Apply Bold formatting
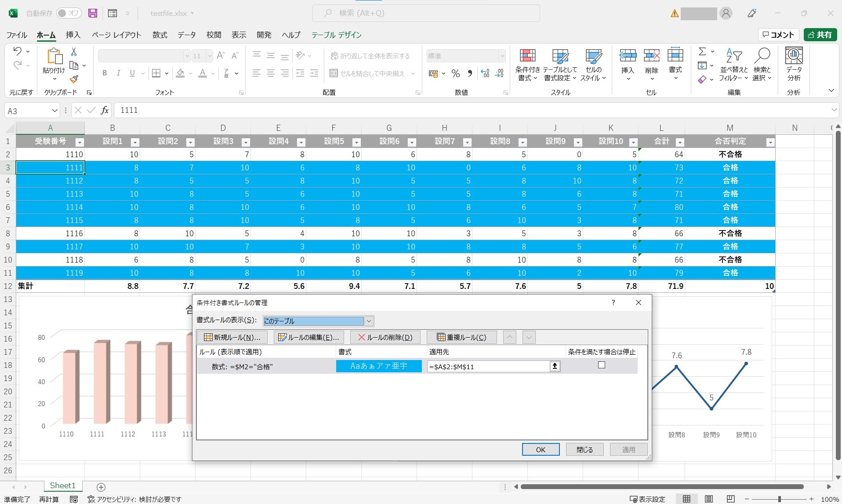The width and height of the screenshot is (842, 504). coord(105,73)
